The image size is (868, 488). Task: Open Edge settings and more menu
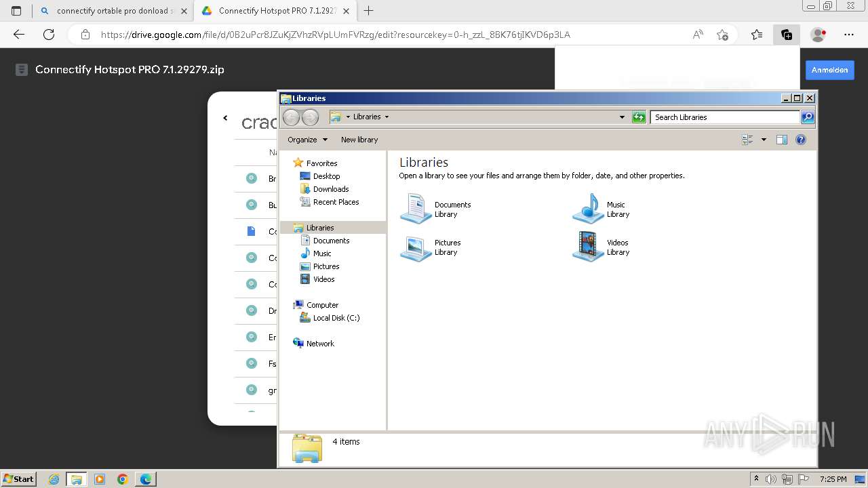click(849, 35)
